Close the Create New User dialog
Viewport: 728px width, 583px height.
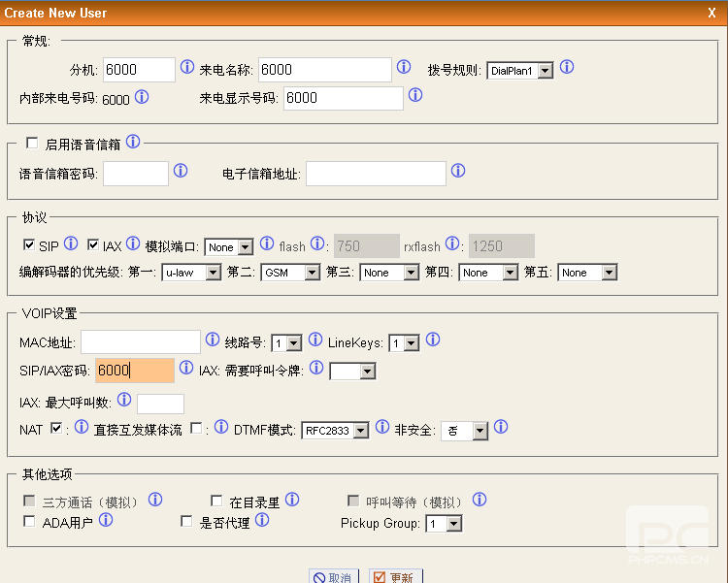711,13
